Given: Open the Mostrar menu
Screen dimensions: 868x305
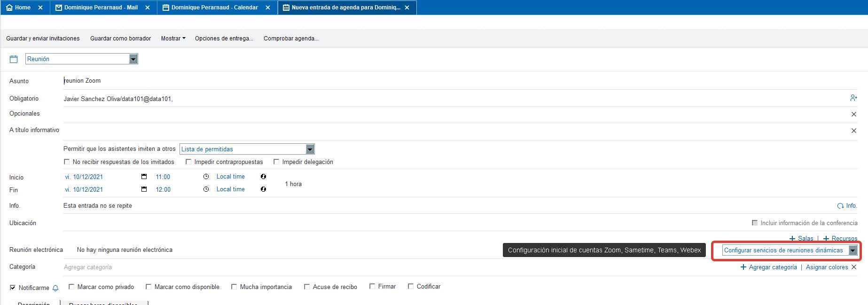Looking at the screenshot, I should (x=173, y=39).
